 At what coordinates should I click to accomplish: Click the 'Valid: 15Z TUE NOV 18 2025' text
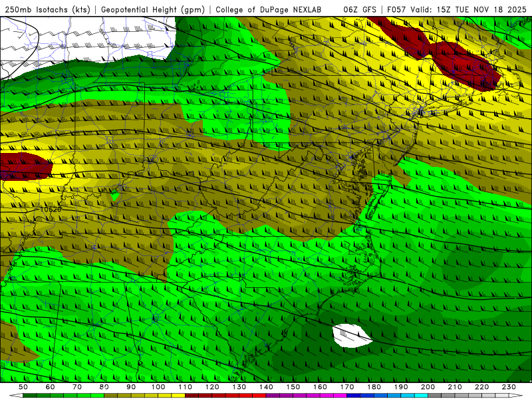(x=469, y=10)
